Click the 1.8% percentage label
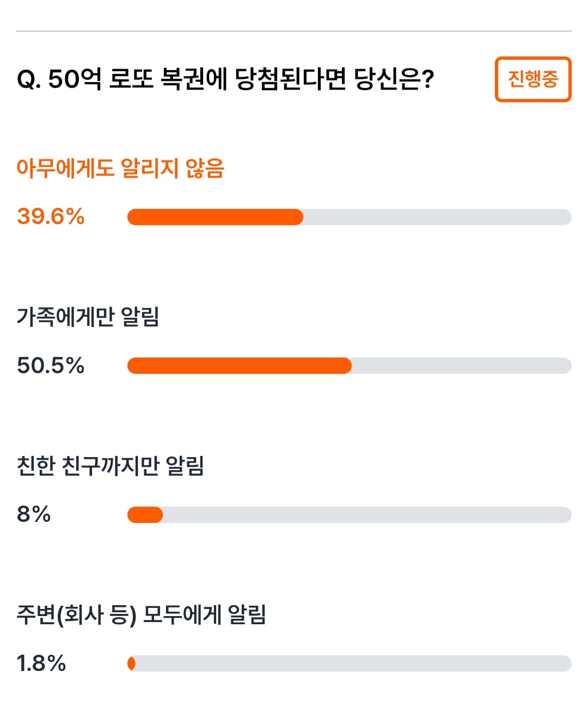The image size is (588, 726). (x=41, y=663)
